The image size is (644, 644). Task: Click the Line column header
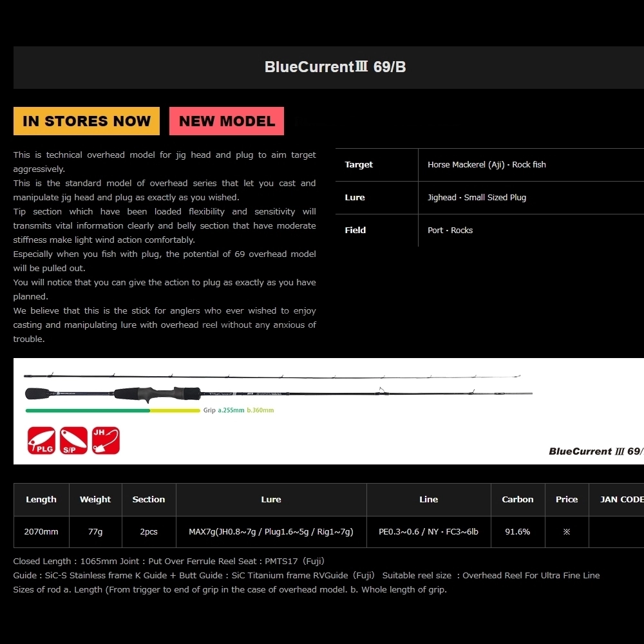coord(429,500)
